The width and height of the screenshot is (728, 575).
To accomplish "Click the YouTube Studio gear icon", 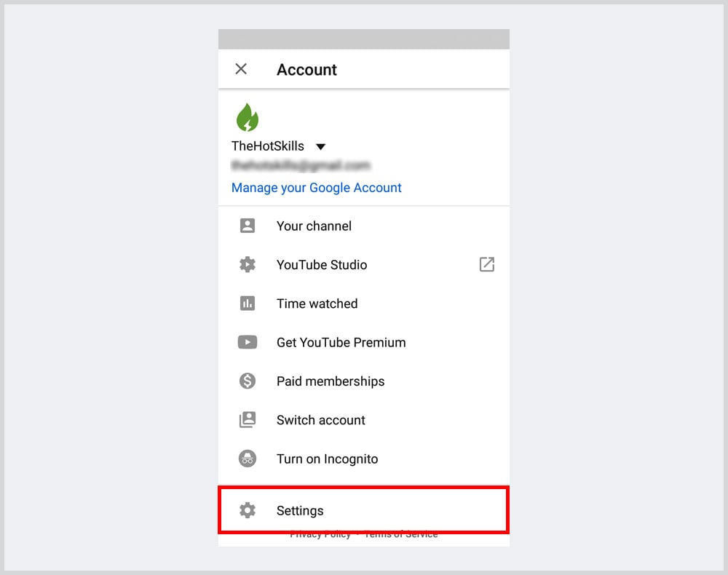I will tap(248, 264).
